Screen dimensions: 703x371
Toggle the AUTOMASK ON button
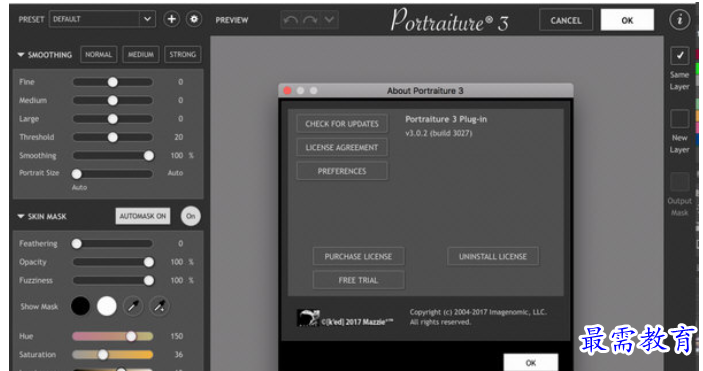click(x=143, y=216)
